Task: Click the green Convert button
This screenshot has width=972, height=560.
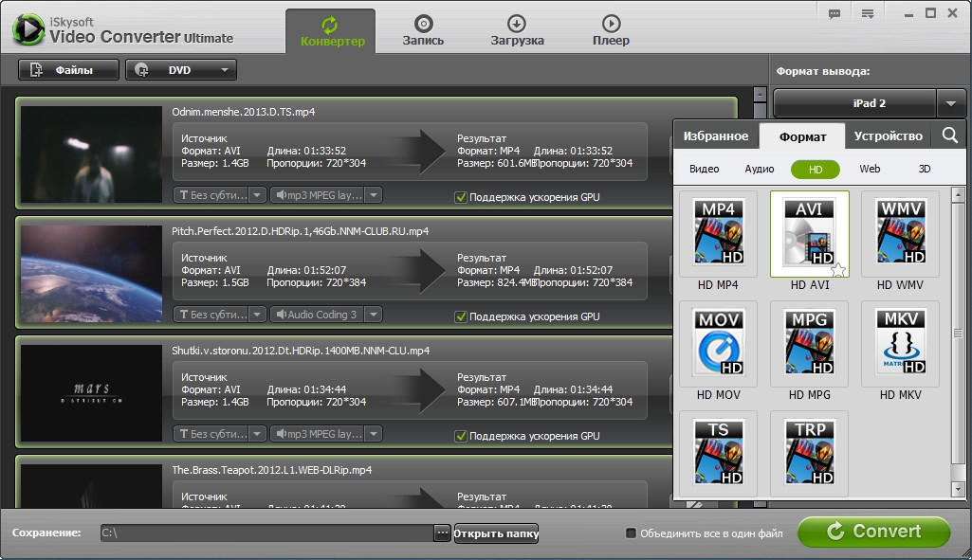Action: click(x=873, y=532)
